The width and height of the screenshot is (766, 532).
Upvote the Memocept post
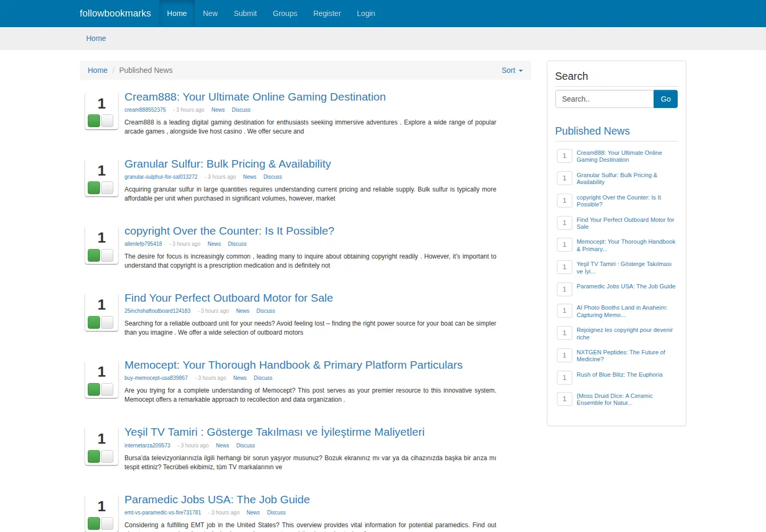(94, 389)
